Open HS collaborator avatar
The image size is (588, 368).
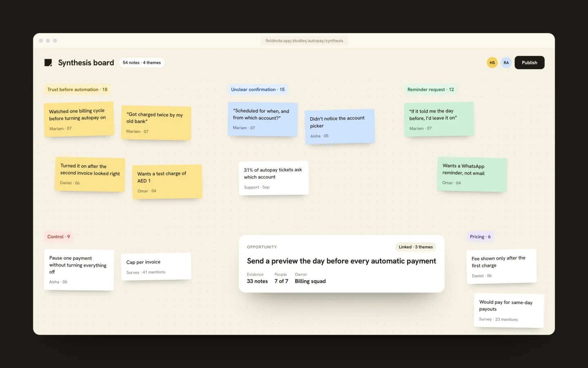coord(492,63)
